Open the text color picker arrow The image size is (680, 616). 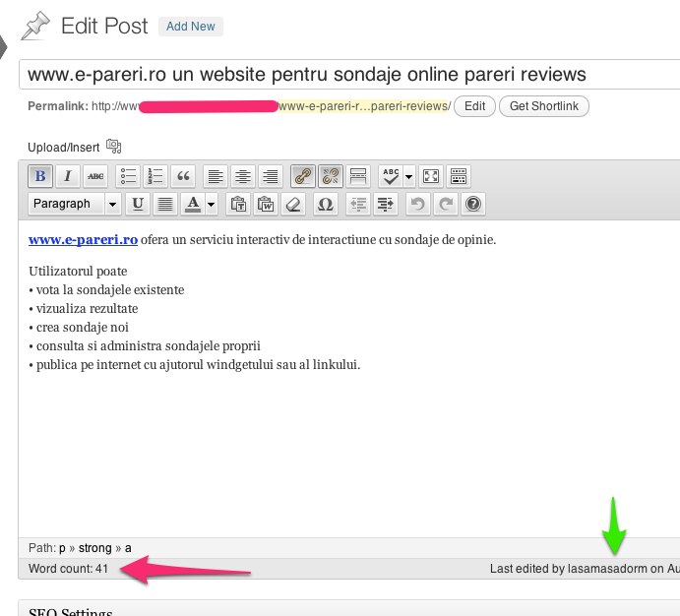pyautogui.click(x=212, y=204)
